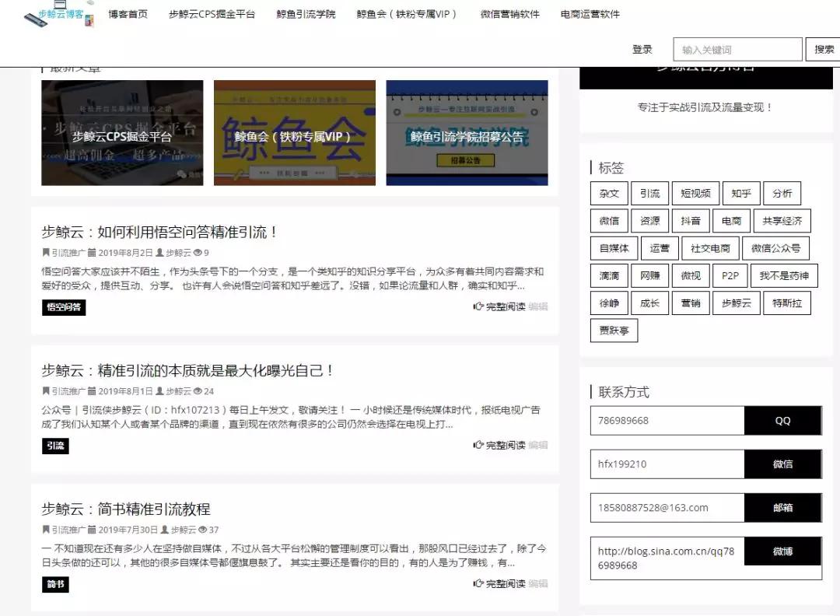Select the 运营 tag

(660, 248)
